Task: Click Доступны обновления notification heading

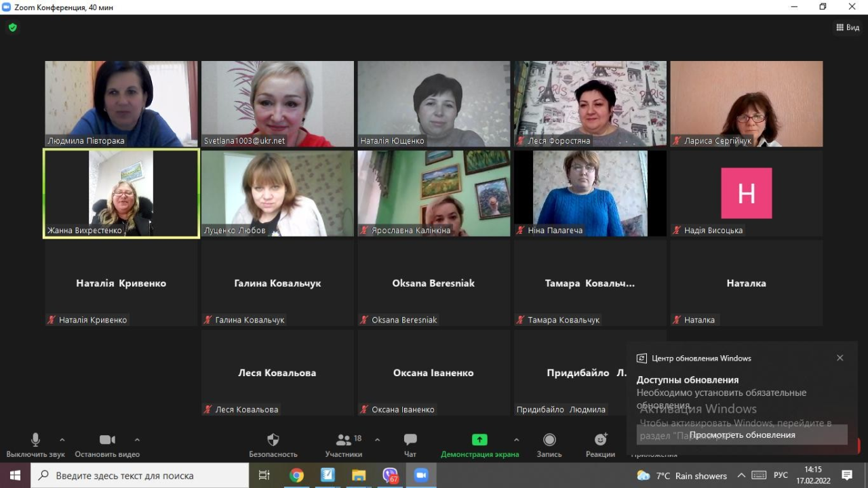Action: 687,380
